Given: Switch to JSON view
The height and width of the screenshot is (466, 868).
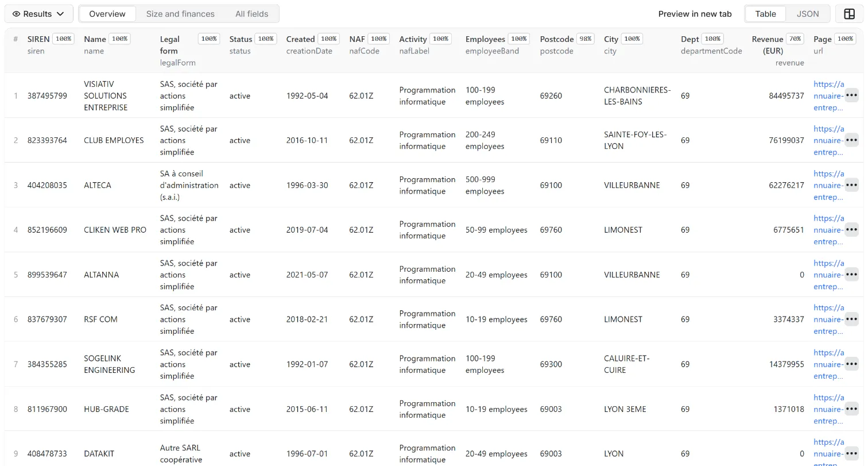Looking at the screenshot, I should coord(808,14).
